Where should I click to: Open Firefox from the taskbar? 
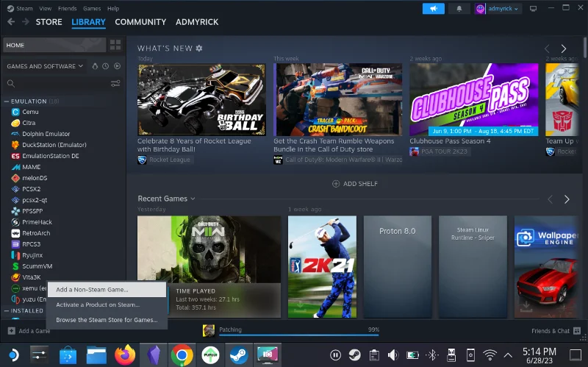124,355
